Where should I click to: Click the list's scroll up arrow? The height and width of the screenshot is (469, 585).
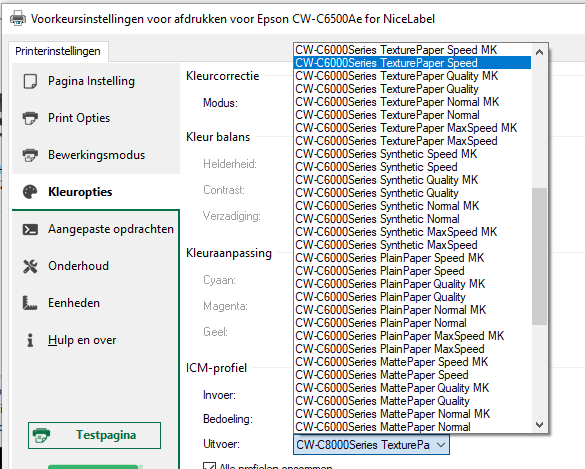point(539,53)
